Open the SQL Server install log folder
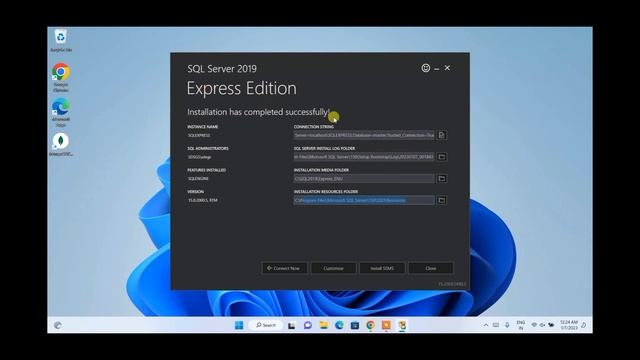 (442, 157)
